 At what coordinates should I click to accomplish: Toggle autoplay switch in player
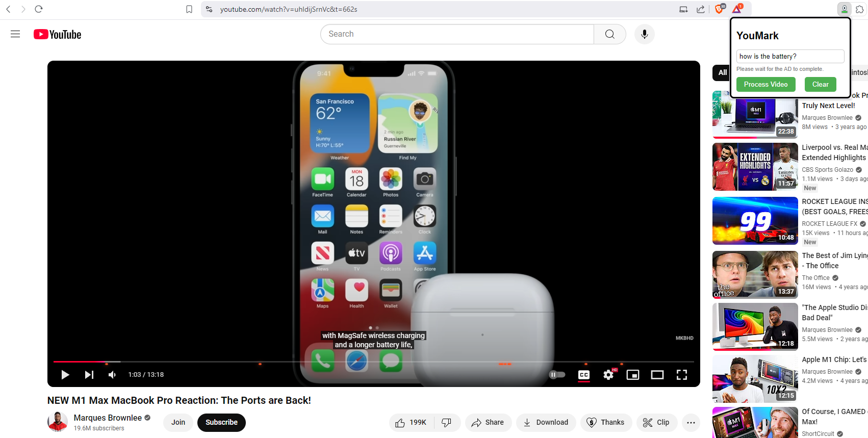point(557,375)
